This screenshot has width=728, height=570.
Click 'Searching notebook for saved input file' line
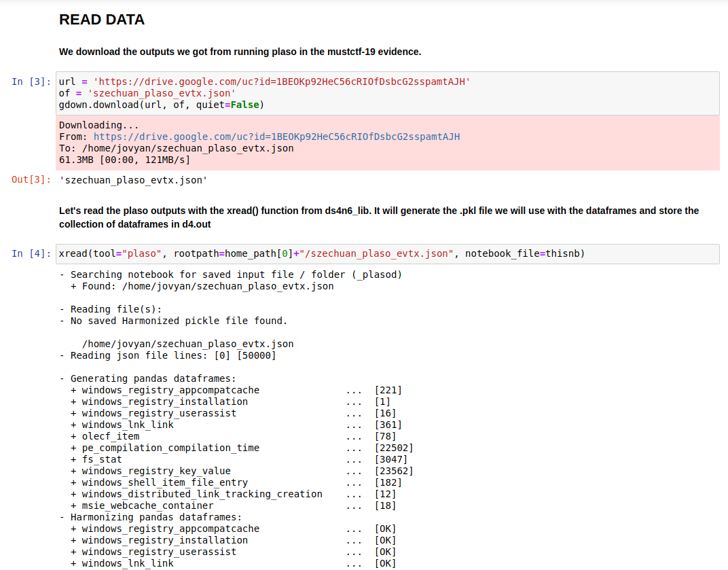point(231,274)
